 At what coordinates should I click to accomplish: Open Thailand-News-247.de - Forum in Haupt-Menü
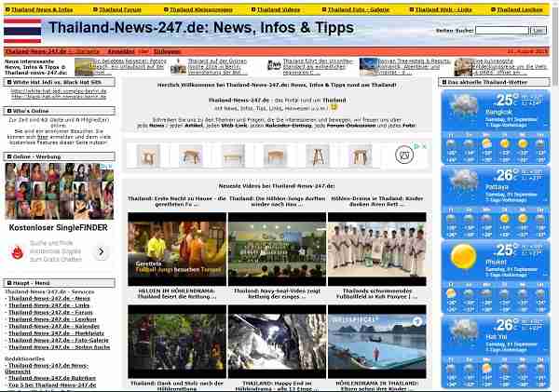click(50, 313)
